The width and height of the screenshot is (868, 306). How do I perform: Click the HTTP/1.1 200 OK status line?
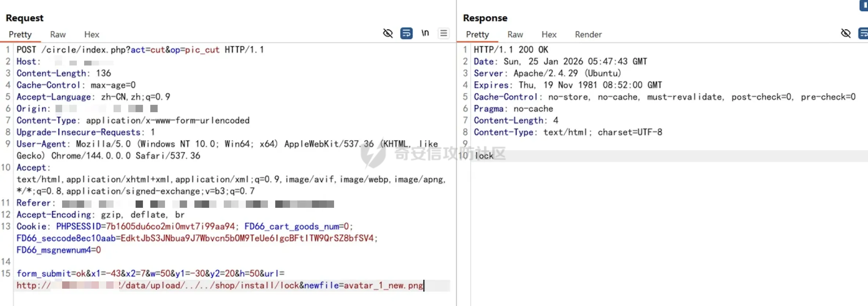pos(510,50)
